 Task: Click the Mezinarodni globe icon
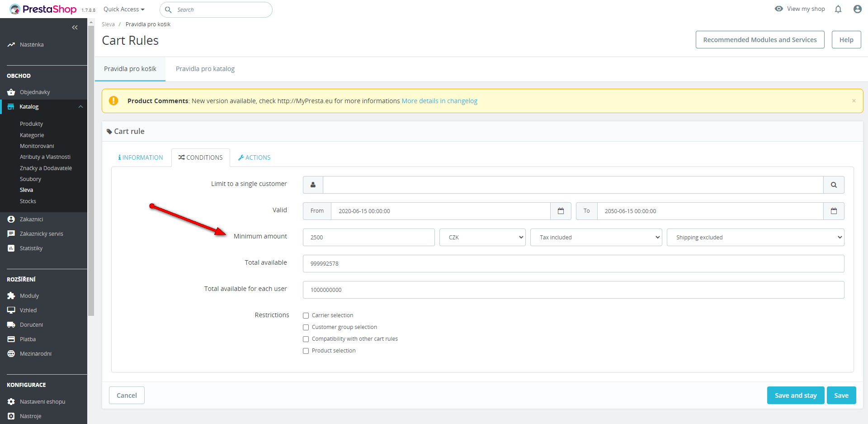pos(11,354)
